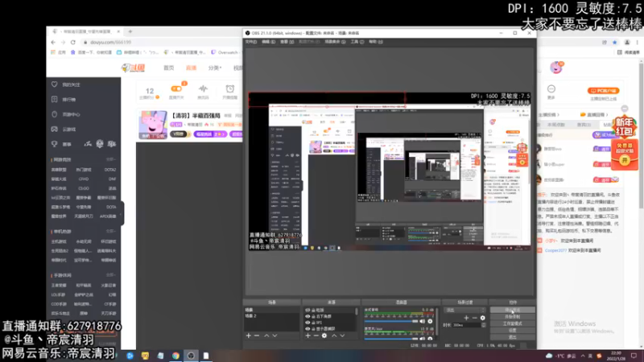The width and height of the screenshot is (644, 362).
Task: Click the browser back arrow
Action: [x=53, y=43]
